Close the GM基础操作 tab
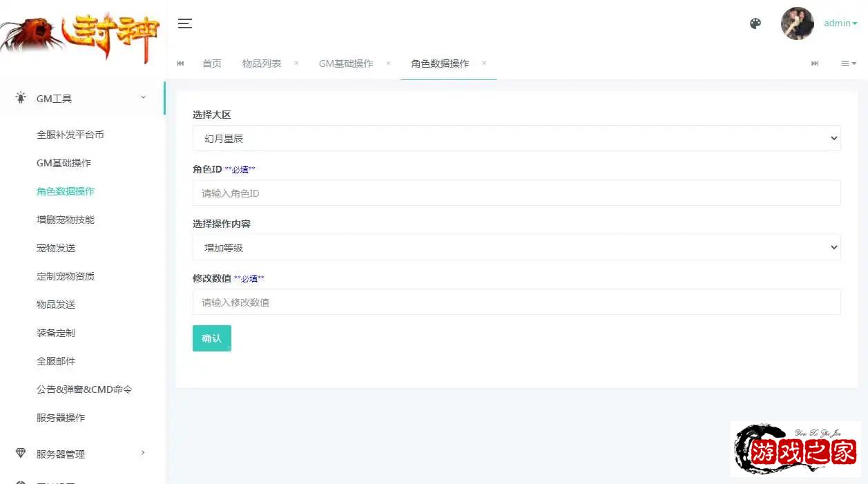This screenshot has height=484, width=868. coord(388,63)
